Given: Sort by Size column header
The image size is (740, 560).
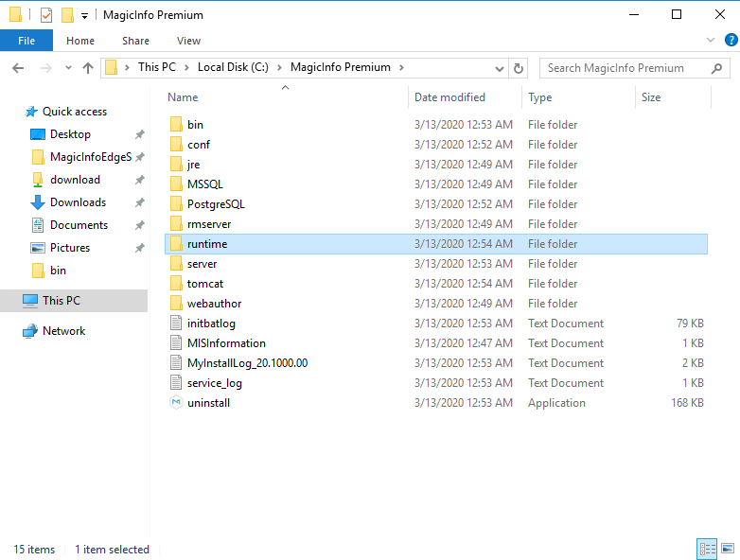Looking at the screenshot, I should (x=651, y=97).
